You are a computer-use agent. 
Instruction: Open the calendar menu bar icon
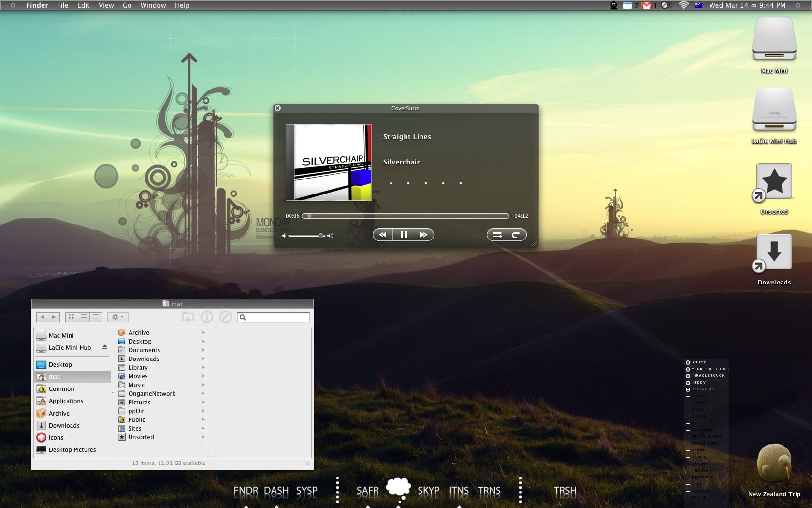tap(627, 5)
